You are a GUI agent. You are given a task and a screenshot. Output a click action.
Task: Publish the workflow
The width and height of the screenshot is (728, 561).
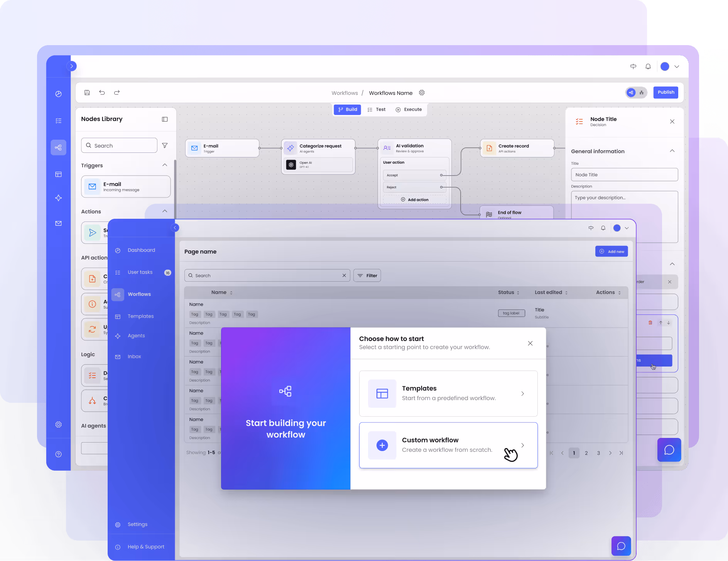pyautogui.click(x=666, y=93)
